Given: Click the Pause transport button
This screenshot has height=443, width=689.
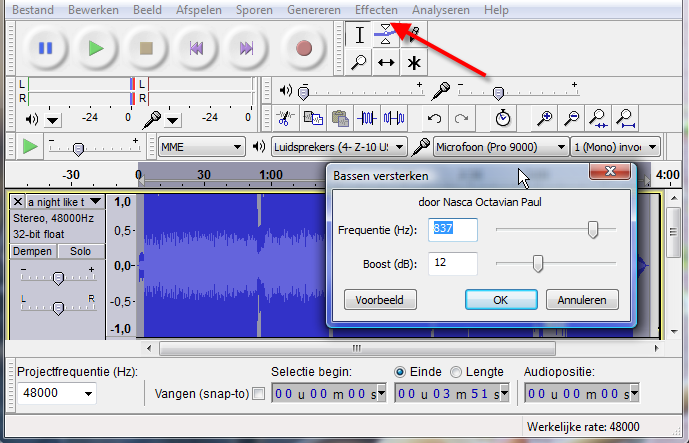Looking at the screenshot, I should coord(45,47).
